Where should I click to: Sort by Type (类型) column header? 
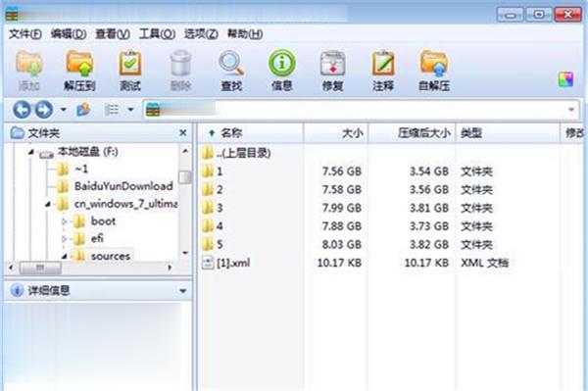coord(508,132)
